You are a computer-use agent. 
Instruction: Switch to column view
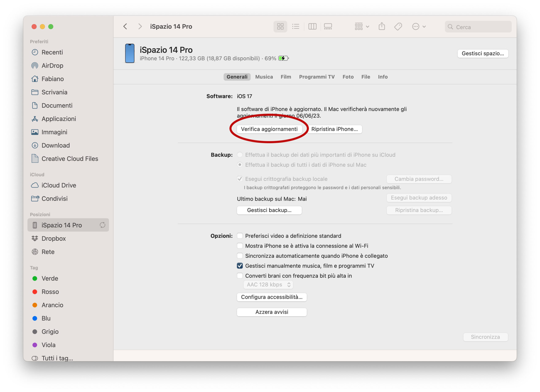pyautogui.click(x=312, y=26)
